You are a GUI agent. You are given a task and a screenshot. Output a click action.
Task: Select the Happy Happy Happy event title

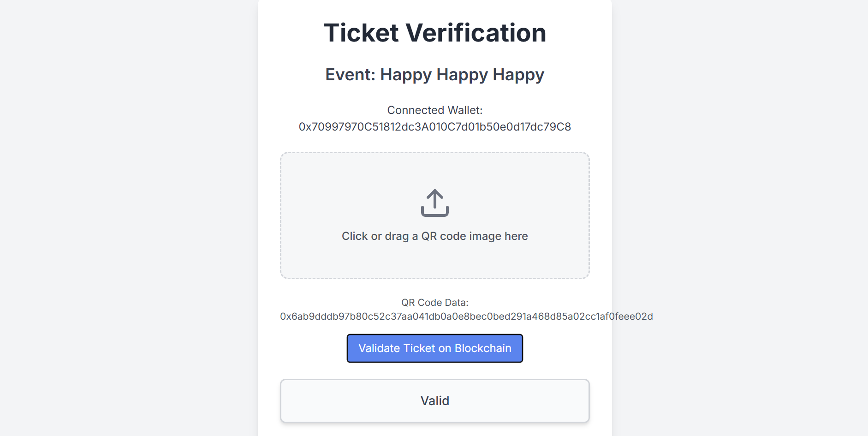pyautogui.click(x=434, y=74)
